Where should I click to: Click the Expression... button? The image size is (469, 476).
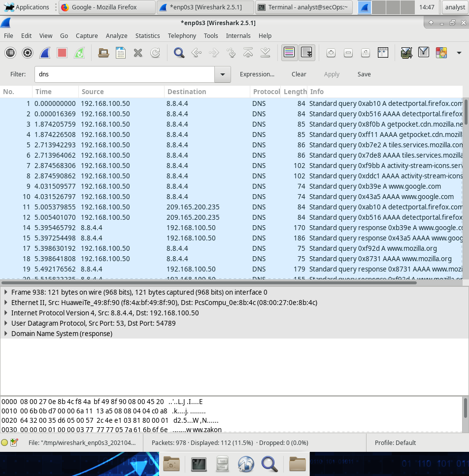click(257, 74)
